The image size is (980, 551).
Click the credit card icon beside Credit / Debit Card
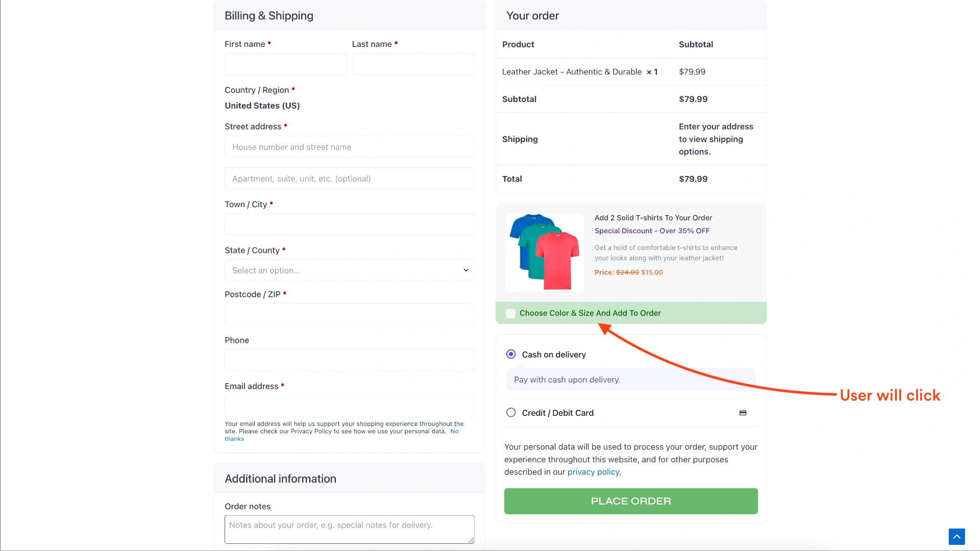tap(743, 412)
